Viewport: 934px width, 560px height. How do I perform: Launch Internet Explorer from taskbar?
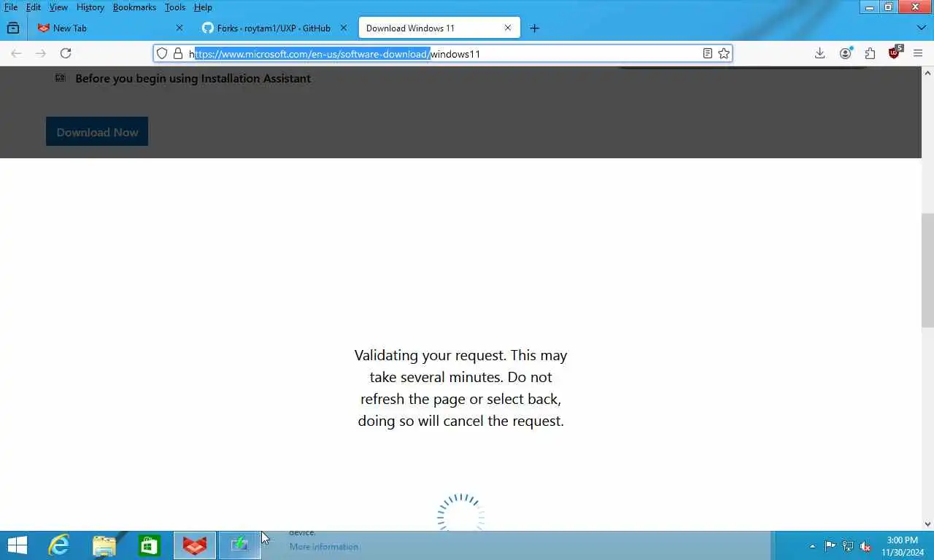point(59,545)
